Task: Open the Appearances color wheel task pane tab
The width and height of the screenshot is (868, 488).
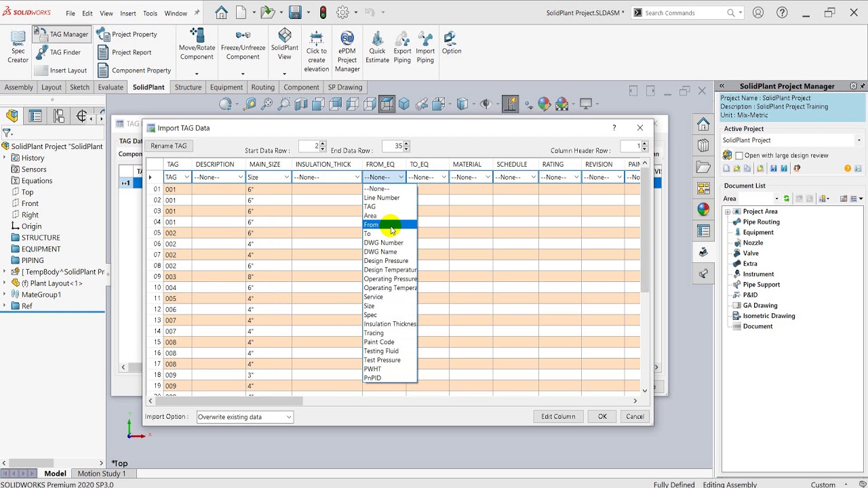Action: pyautogui.click(x=703, y=209)
